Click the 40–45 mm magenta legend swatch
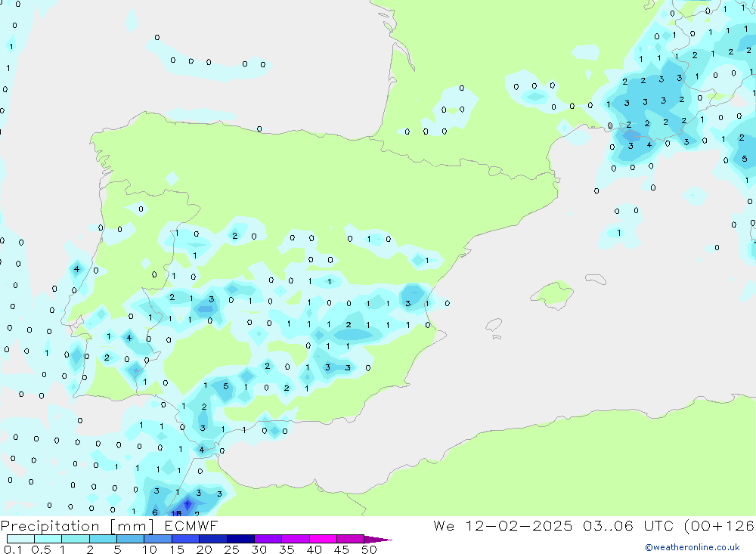The image size is (756, 554). [x=323, y=539]
